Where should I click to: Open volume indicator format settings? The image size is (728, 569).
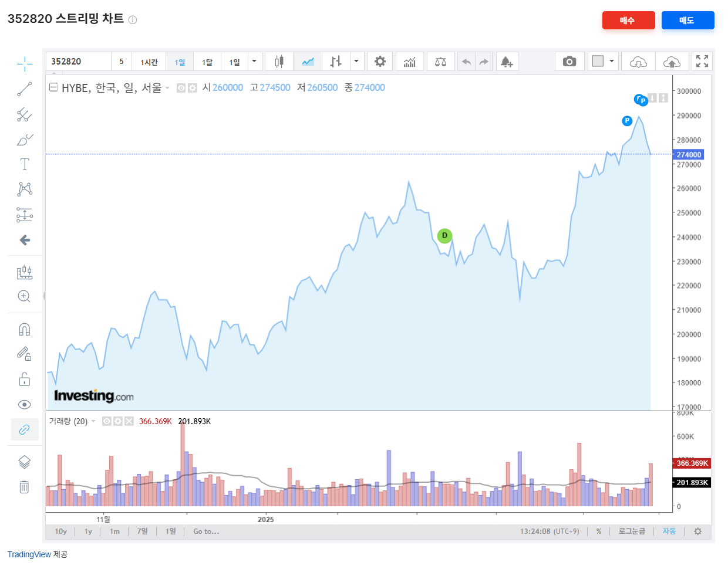[x=118, y=421]
